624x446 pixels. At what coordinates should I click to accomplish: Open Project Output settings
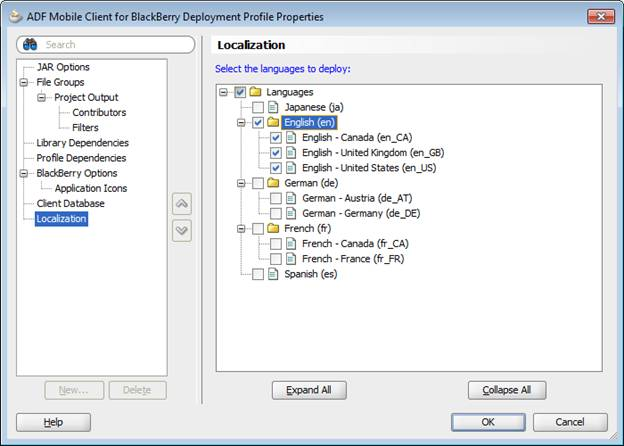pyautogui.click(x=86, y=97)
